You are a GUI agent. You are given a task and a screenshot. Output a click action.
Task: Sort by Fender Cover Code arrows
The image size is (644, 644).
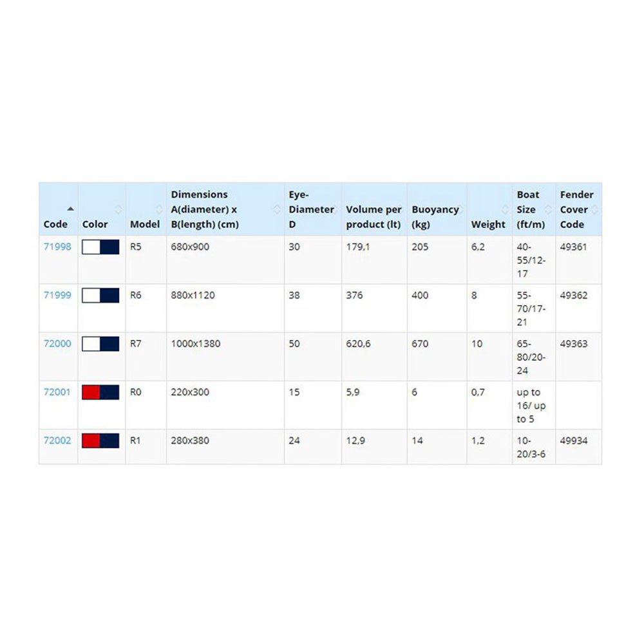595,209
